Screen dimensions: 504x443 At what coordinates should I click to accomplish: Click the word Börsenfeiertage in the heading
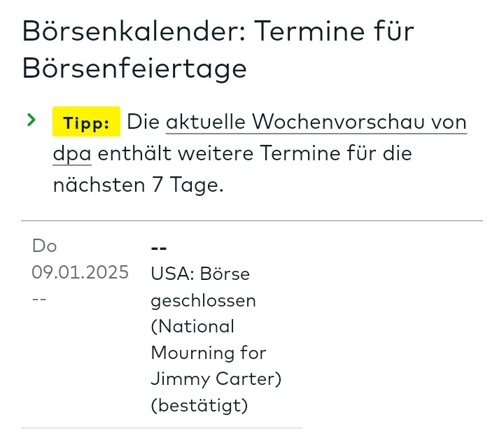(134, 68)
